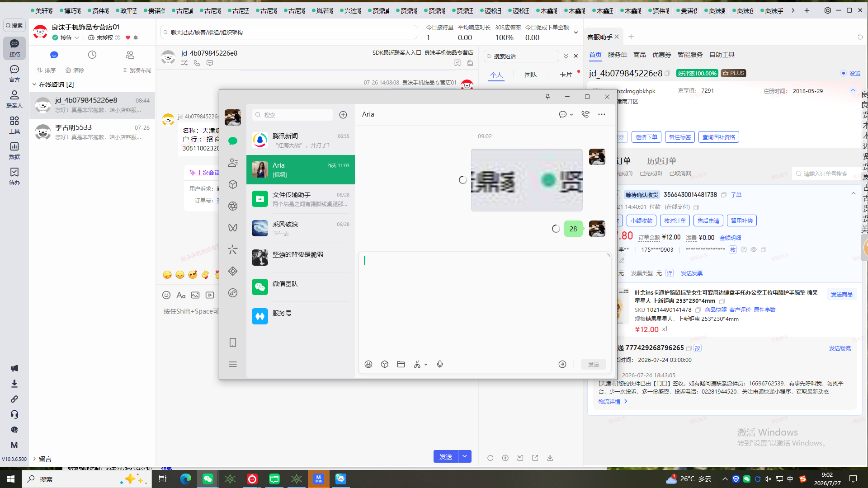Click the phone icon in WeChat sidebar
This screenshot has height=488, width=868.
[x=233, y=343]
